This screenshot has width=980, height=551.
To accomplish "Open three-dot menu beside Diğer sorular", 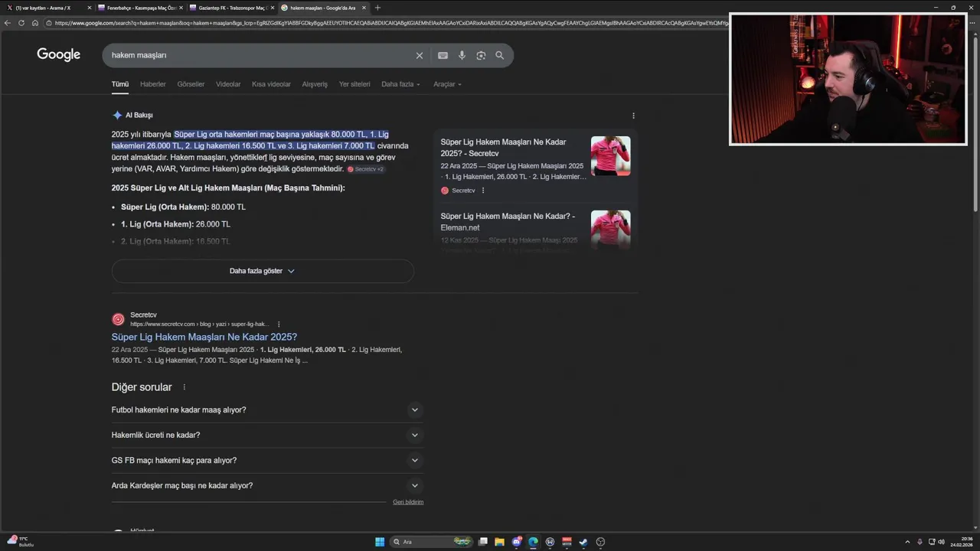I will click(184, 387).
